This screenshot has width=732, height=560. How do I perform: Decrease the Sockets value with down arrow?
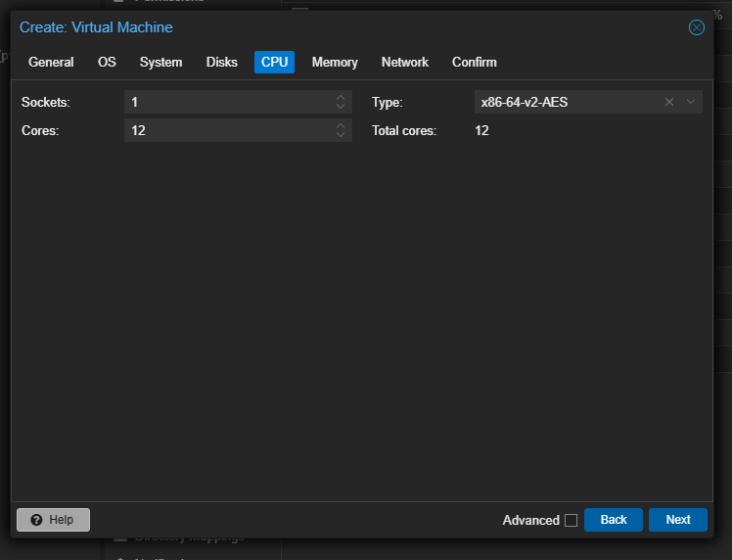(341, 107)
